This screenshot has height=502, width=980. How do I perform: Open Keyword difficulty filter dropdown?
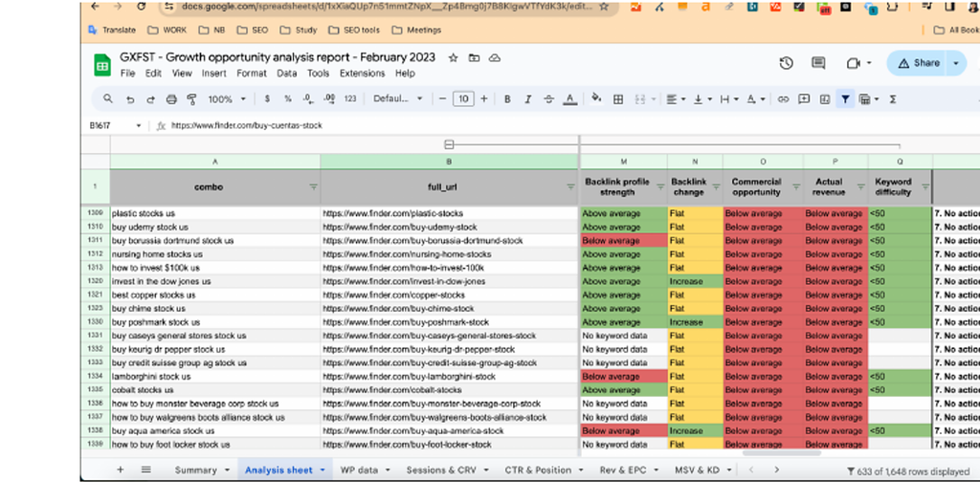point(925,186)
